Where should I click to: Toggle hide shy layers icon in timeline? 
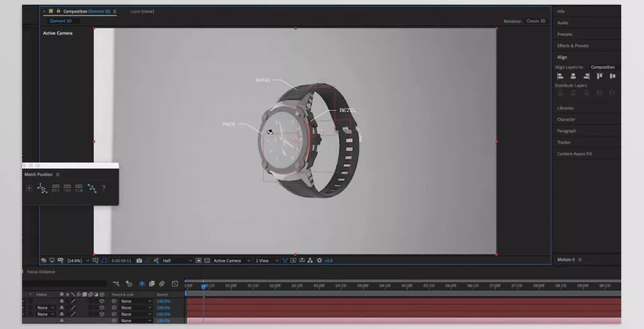[142, 284]
